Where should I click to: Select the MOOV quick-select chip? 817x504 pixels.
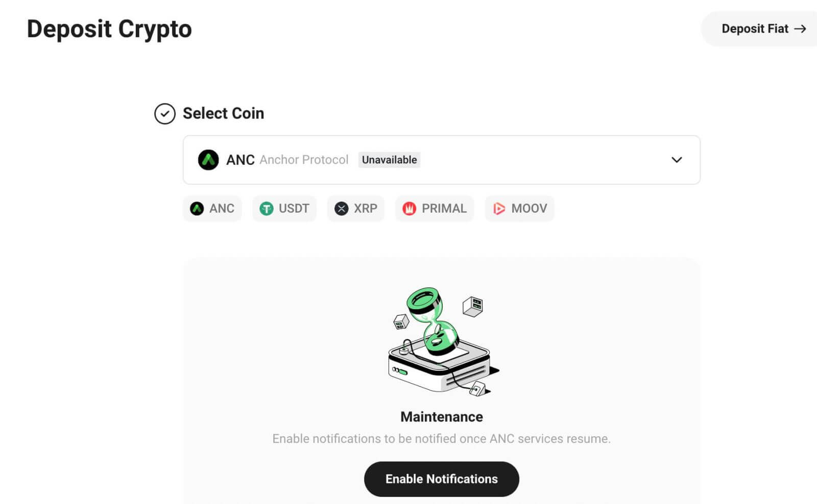pos(519,208)
